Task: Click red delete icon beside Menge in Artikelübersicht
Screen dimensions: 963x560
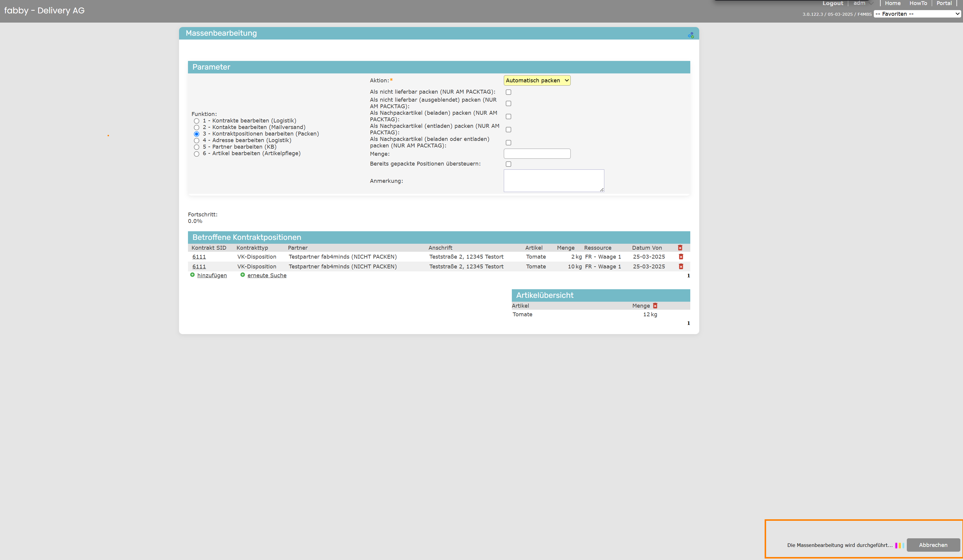Action: click(655, 306)
